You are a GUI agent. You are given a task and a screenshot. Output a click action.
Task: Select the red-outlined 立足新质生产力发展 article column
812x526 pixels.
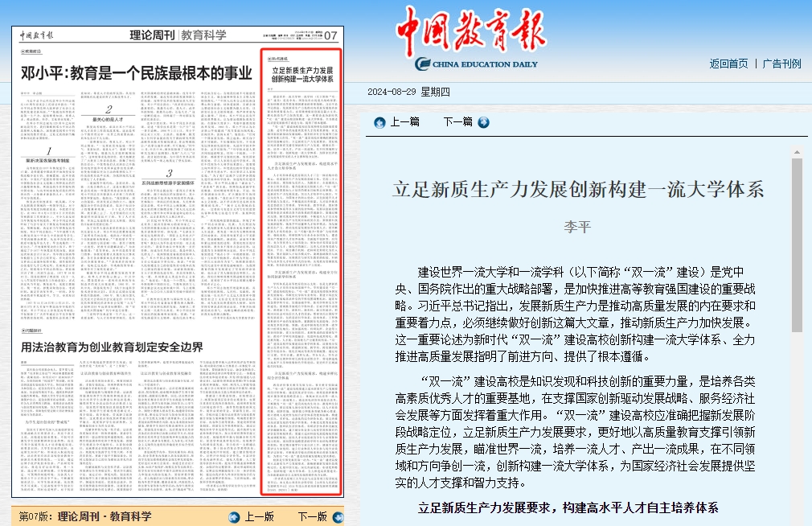point(301,273)
